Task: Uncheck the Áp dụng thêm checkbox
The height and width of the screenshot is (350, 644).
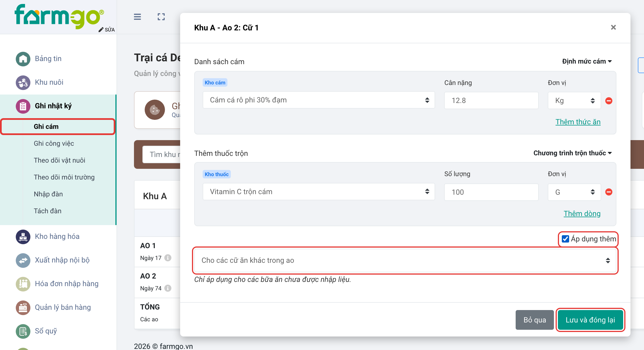Action: (565, 239)
